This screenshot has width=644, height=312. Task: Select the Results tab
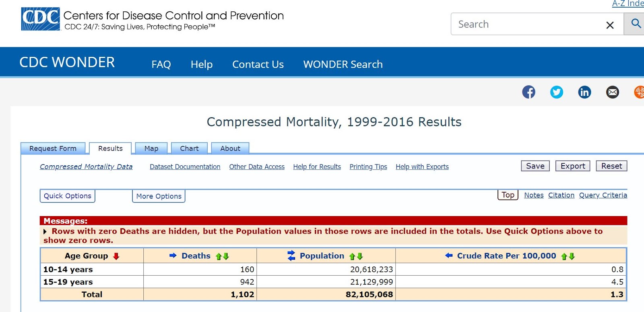(110, 148)
